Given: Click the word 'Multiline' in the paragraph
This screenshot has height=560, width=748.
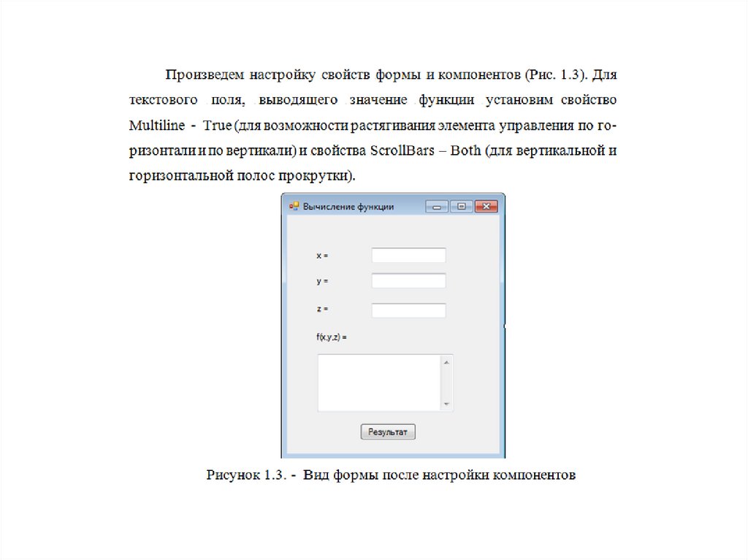Looking at the screenshot, I should coord(157,126).
